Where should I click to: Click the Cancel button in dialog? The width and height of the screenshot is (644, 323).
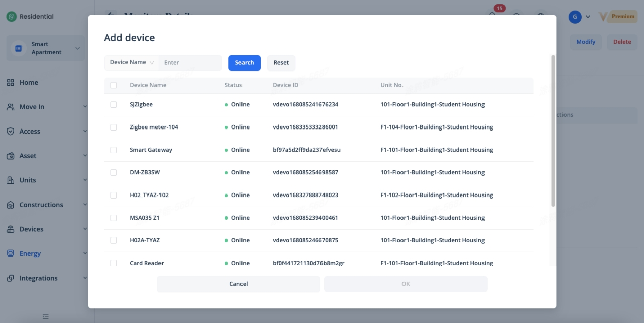point(238,284)
